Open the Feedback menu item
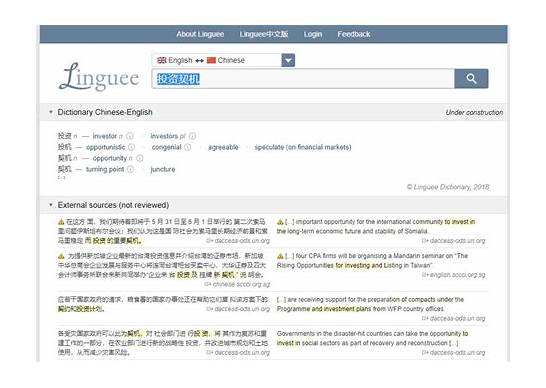Screen dimensions: 546x388 (x=353, y=34)
